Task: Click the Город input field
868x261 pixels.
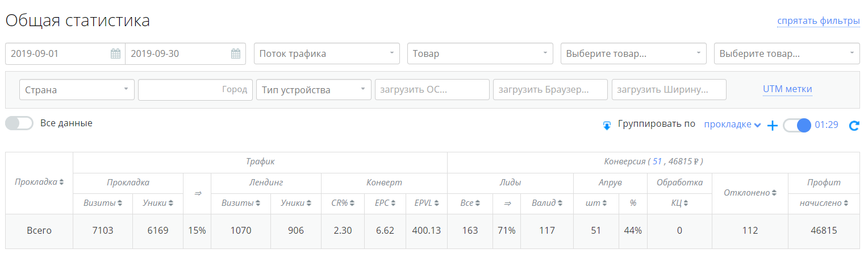Action: pos(195,90)
